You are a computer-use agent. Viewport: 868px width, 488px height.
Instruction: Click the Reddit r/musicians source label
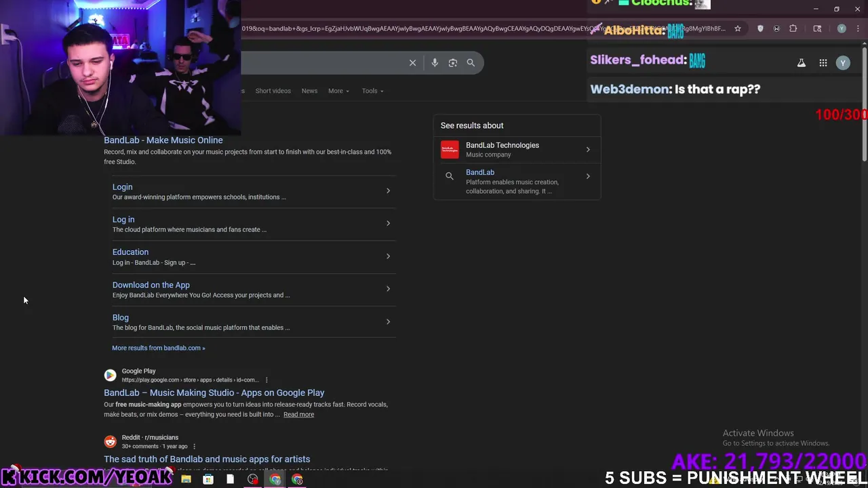[150, 437]
